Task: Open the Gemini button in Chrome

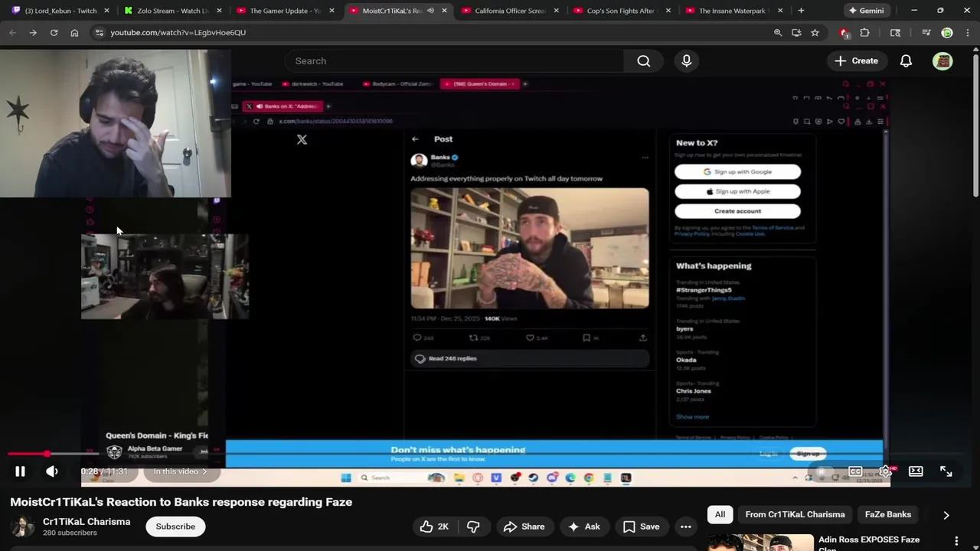Action: point(867,11)
